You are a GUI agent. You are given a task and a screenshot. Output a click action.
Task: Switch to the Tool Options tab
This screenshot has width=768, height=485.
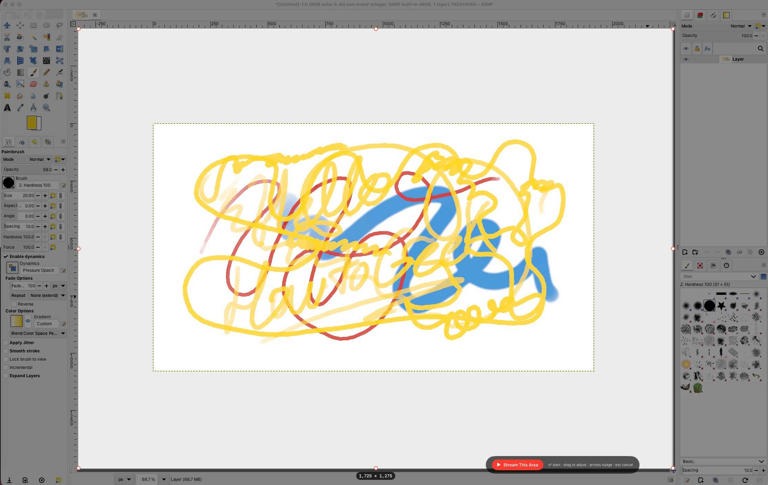[8, 142]
